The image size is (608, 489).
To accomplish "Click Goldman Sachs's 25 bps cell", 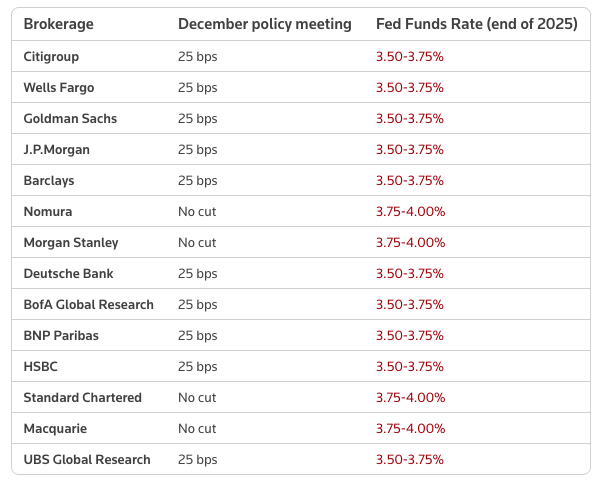I will [x=197, y=119].
